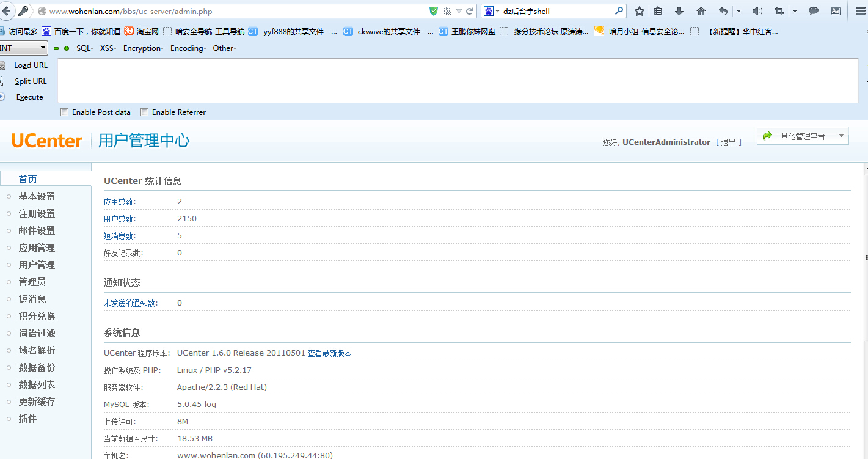Open dropdown arrow beside undo icon
This screenshot has width=868, height=459.
[x=739, y=11]
